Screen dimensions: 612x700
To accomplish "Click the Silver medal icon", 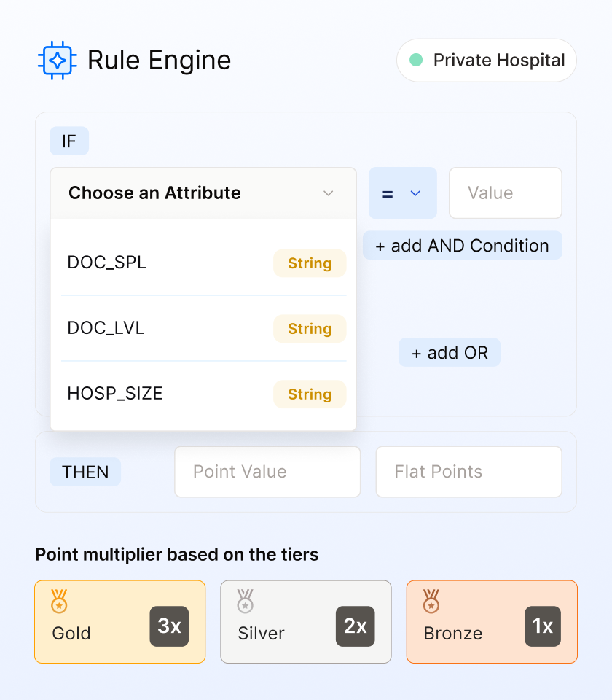I will pos(245,601).
